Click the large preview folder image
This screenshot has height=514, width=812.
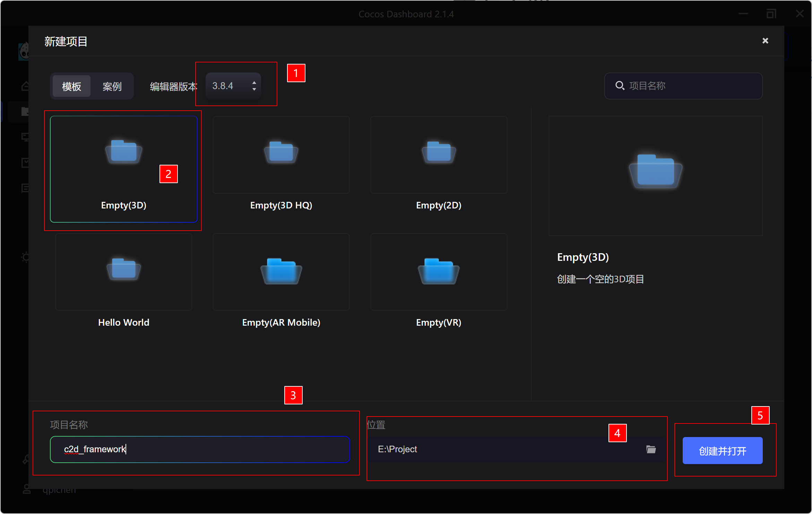656,171
